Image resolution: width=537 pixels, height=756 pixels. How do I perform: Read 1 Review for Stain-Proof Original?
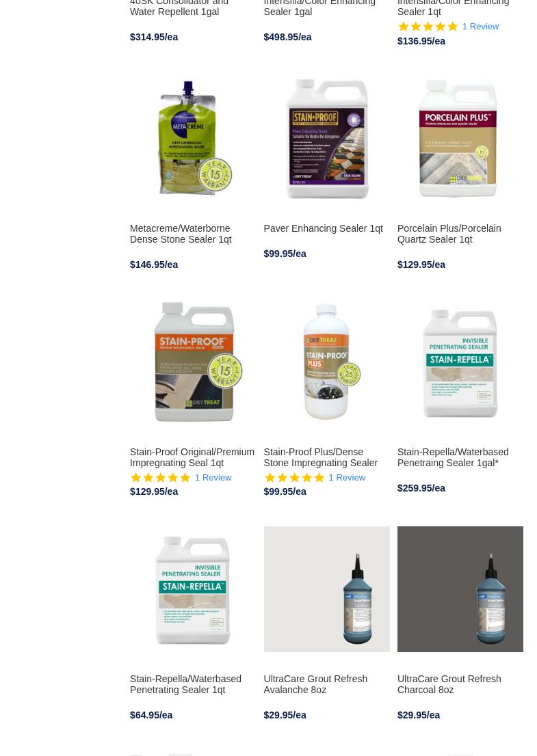pyautogui.click(x=213, y=478)
